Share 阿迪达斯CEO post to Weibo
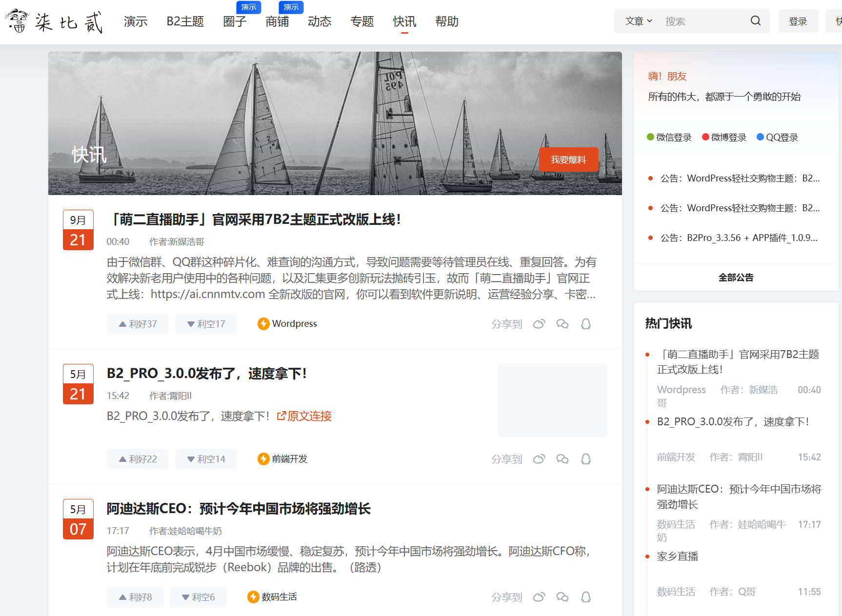842x616 pixels. (x=539, y=597)
